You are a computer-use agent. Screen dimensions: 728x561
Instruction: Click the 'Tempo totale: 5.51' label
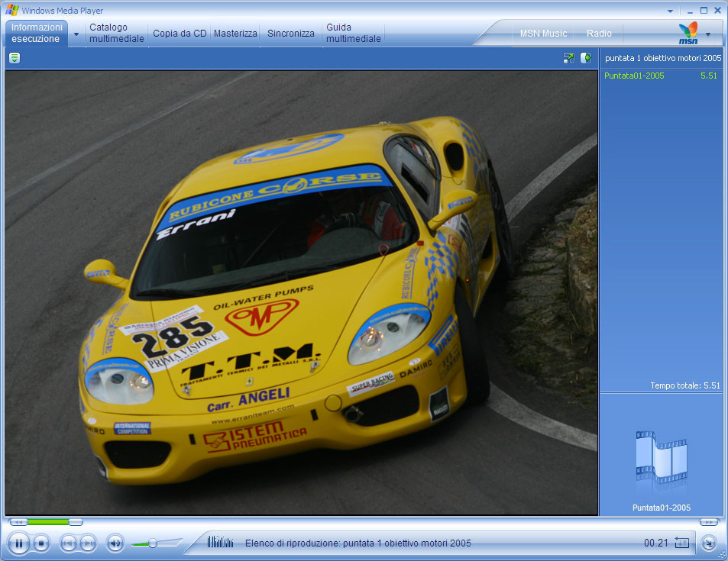[684, 385]
